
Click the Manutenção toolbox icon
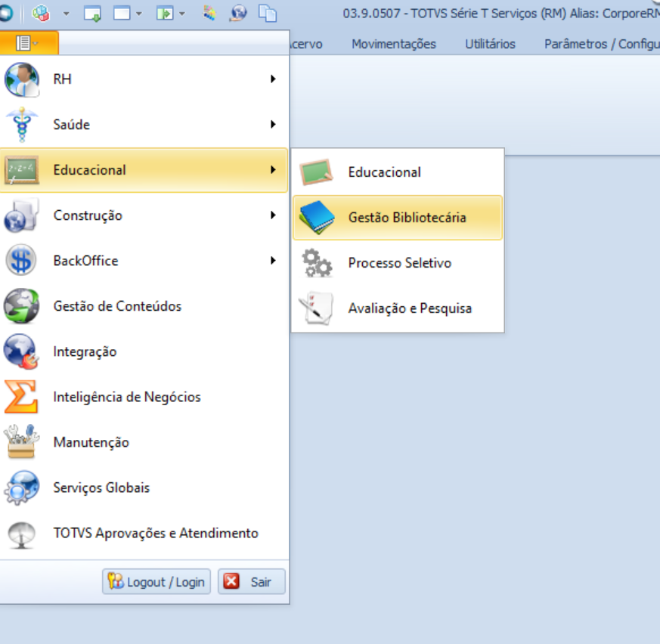[x=22, y=441]
